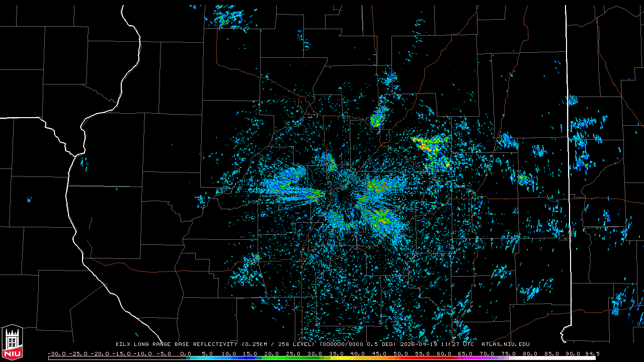
Task: Click the 0.0 label on reflectivity scale
Action: click(186, 353)
